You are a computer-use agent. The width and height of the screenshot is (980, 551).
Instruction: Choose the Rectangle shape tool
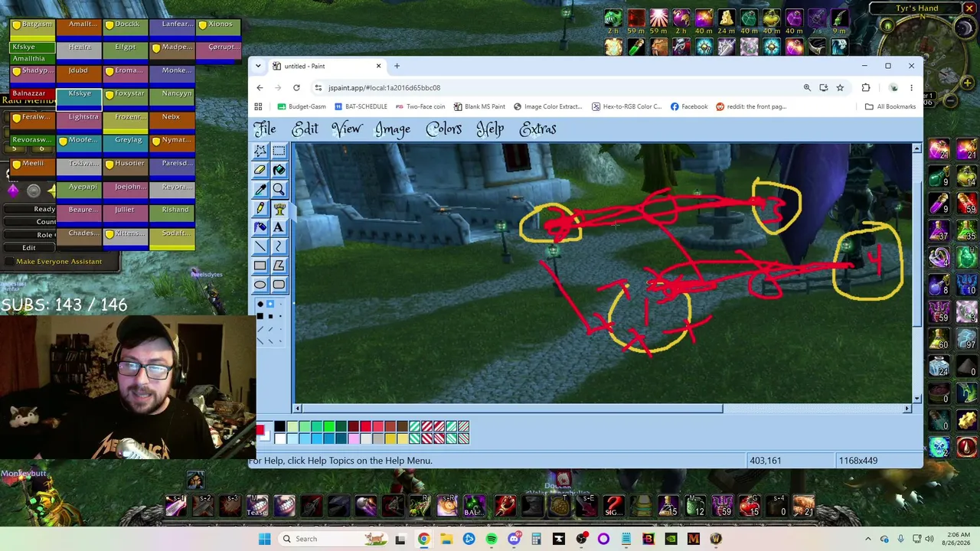(x=260, y=266)
